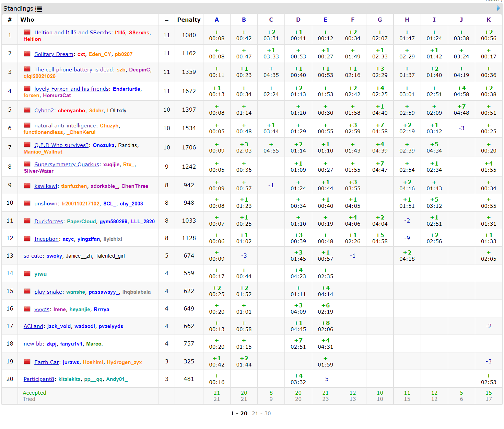Open user swoky's profile
This screenshot has width=504, height=429.
click(x=54, y=256)
